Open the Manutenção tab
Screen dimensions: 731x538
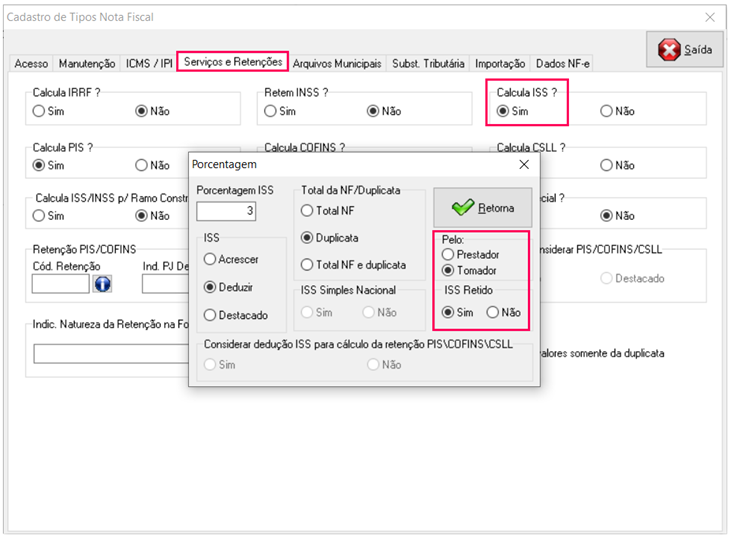87,64
